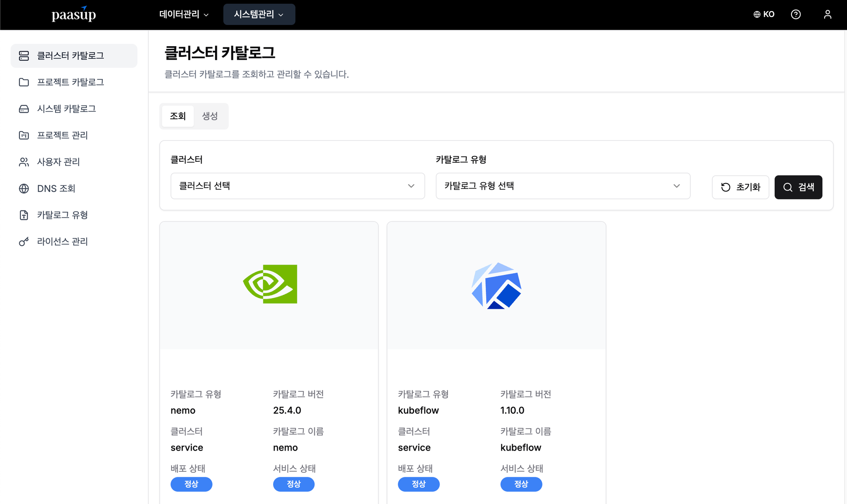Screen dimensions: 847x504
Task: Click kubeflow card 배포 상태 정상 badge
Action: pos(419,484)
